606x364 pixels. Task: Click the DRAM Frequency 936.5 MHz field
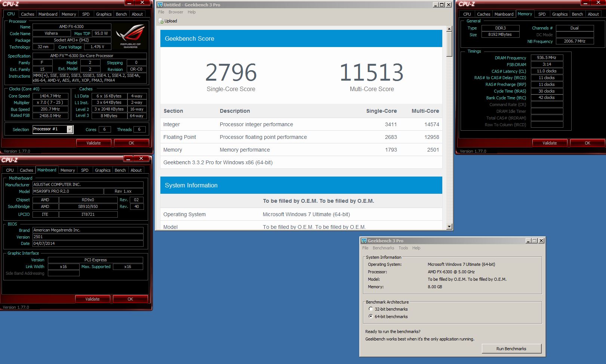tap(547, 57)
